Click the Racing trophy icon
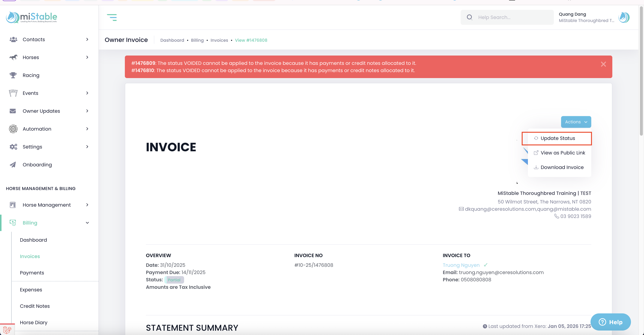 point(13,75)
